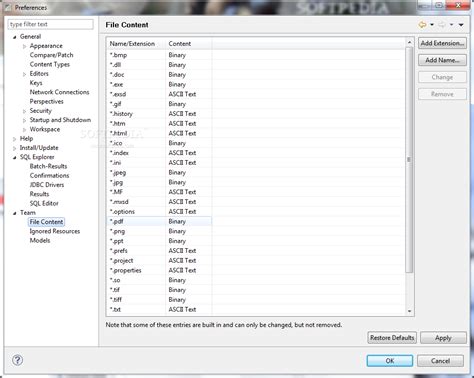The height and width of the screenshot is (378, 474).
Task: Collapse the Team tree node
Action: (x=14, y=213)
